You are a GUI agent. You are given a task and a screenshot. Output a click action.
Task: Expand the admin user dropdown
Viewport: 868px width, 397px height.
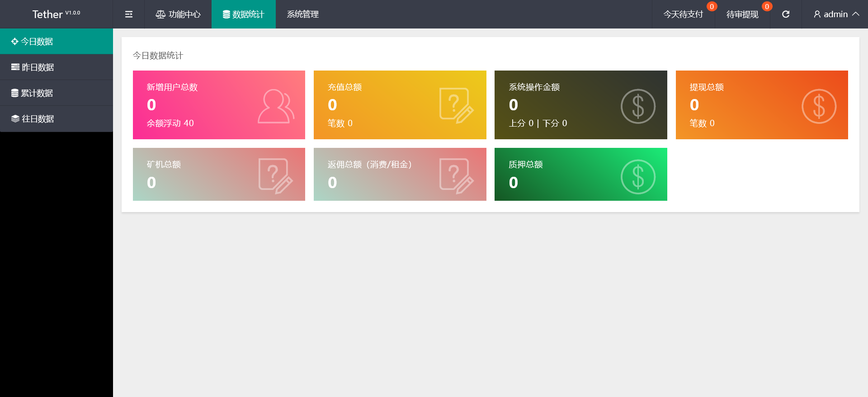pos(836,14)
